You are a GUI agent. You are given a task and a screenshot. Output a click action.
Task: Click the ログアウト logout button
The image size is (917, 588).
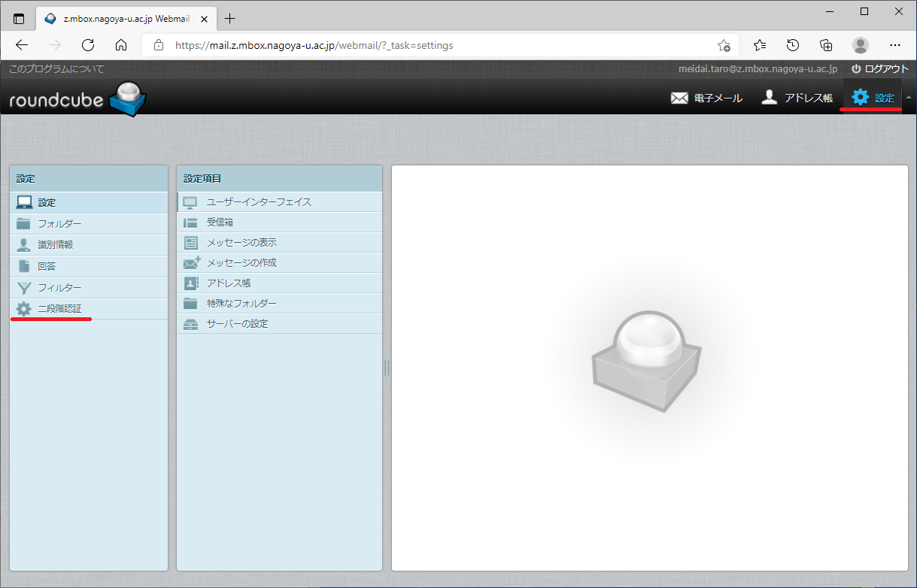click(x=880, y=68)
